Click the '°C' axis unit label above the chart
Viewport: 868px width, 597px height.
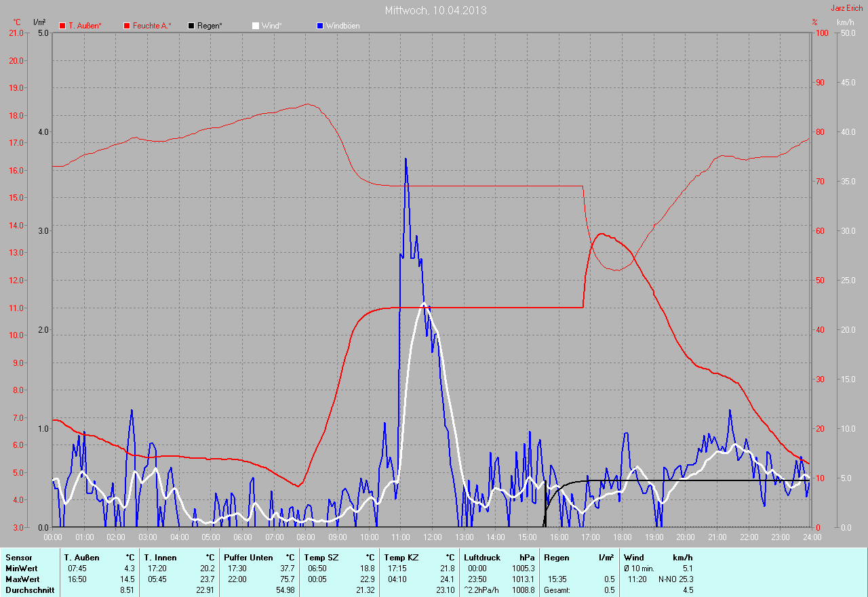click(x=17, y=22)
